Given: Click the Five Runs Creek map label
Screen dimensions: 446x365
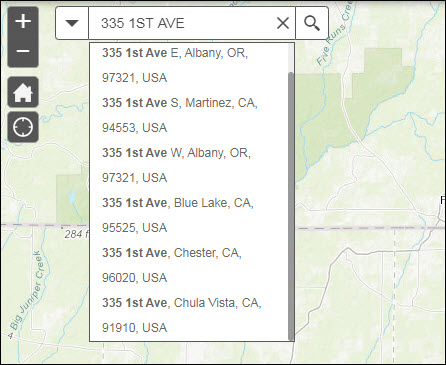Looking at the screenshot, I should pyautogui.click(x=334, y=34).
